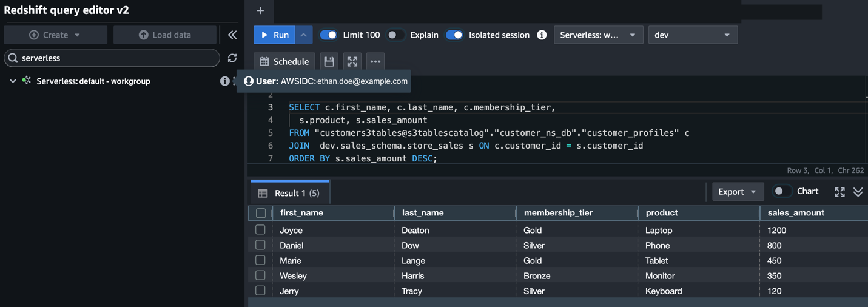Check the select-all header checkbox
This screenshot has width=868, height=307.
261,213
